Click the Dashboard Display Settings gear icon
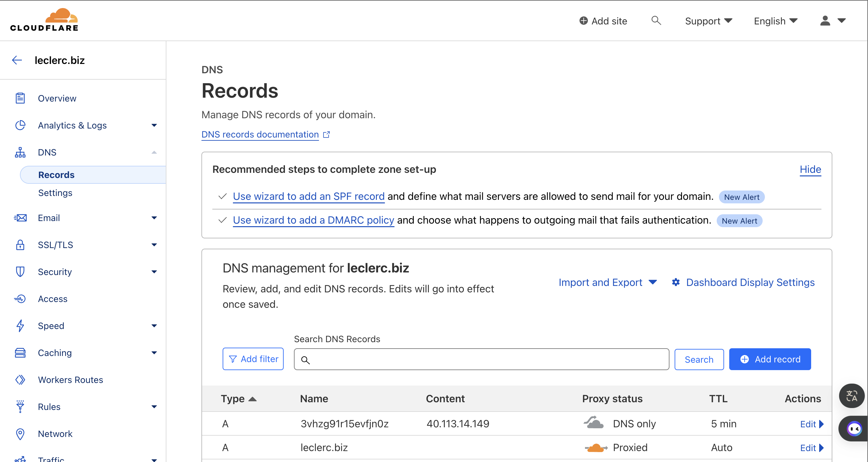The image size is (868, 462). click(676, 282)
